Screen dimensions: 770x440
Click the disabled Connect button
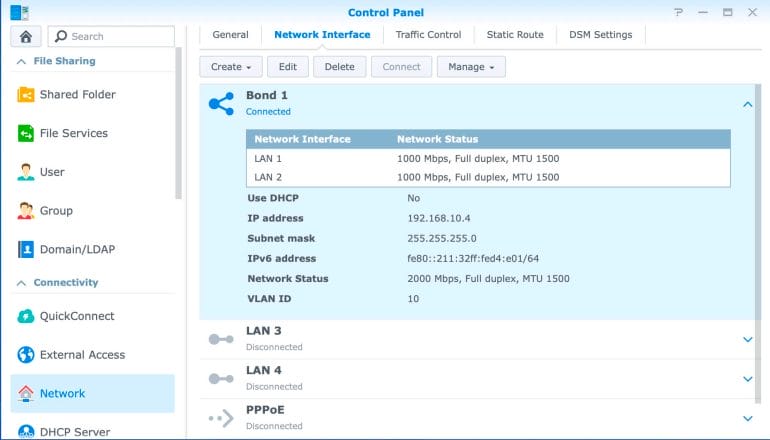point(401,67)
